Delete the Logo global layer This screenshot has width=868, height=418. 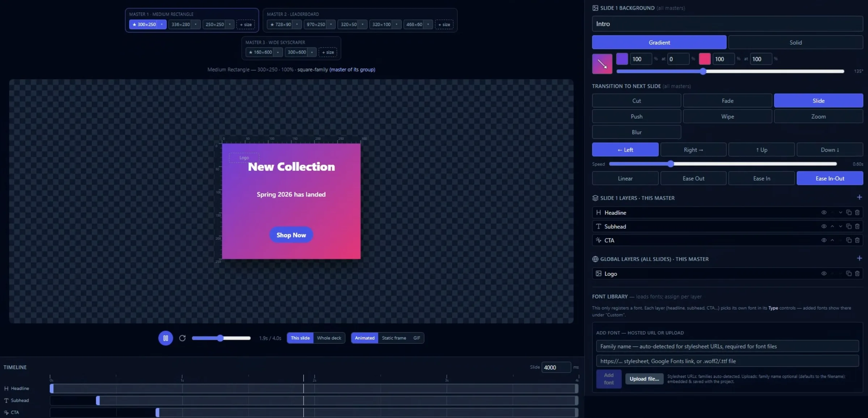857,274
